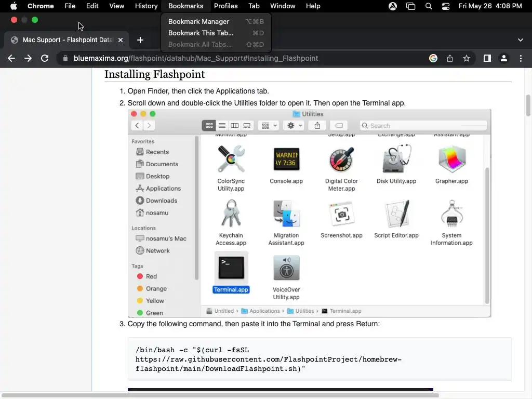Image resolution: width=532 pixels, height=399 pixels.
Task: Open a new tab
Action: [140, 40]
